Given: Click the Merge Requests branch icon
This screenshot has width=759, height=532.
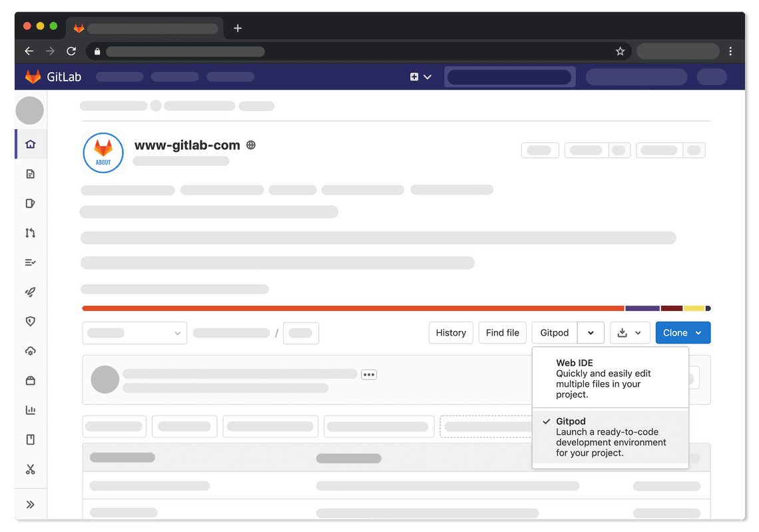Looking at the screenshot, I should 30,232.
